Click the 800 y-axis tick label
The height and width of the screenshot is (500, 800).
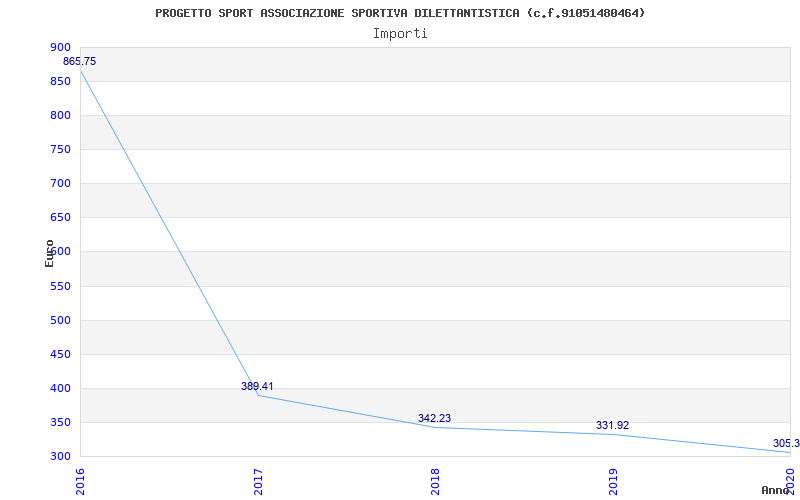[x=60, y=115]
